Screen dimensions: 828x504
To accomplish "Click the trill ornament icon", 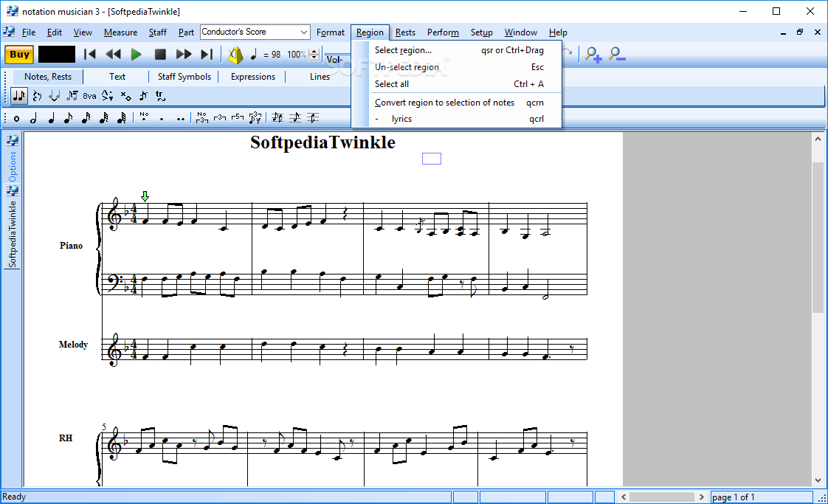I will coord(159,96).
